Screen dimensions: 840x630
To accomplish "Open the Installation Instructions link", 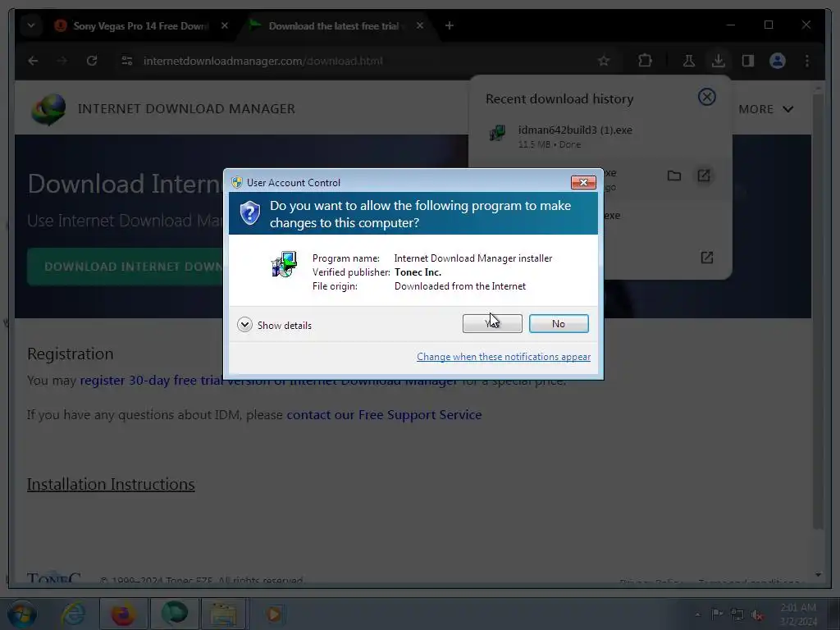I will [x=111, y=484].
